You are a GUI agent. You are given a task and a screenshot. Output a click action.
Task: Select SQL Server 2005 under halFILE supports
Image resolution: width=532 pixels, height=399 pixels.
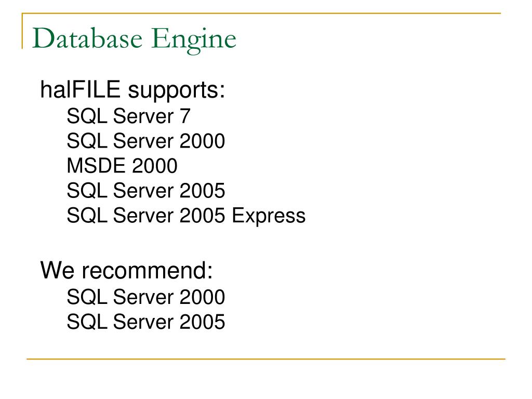coord(146,190)
